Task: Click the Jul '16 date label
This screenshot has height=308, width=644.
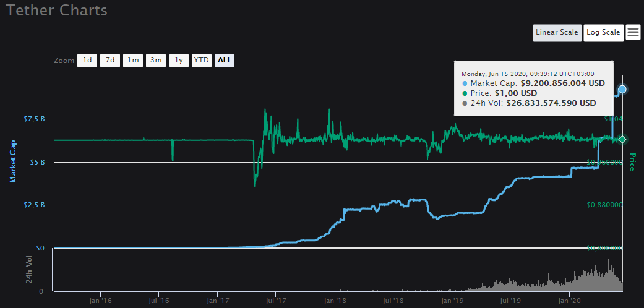Action: tap(160, 300)
